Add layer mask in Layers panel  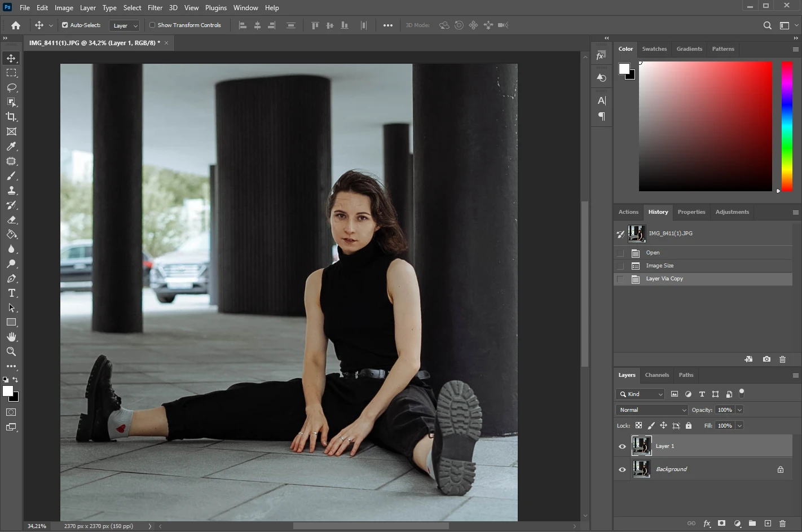click(x=721, y=524)
